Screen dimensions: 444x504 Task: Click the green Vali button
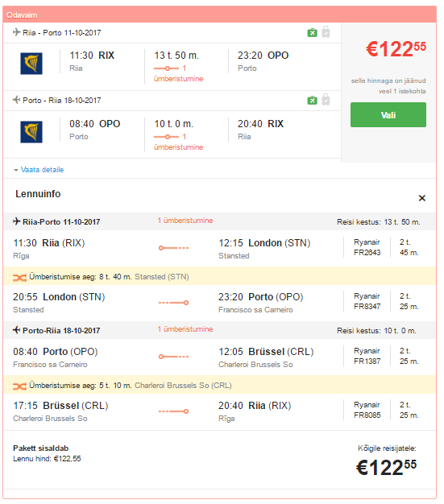[388, 115]
